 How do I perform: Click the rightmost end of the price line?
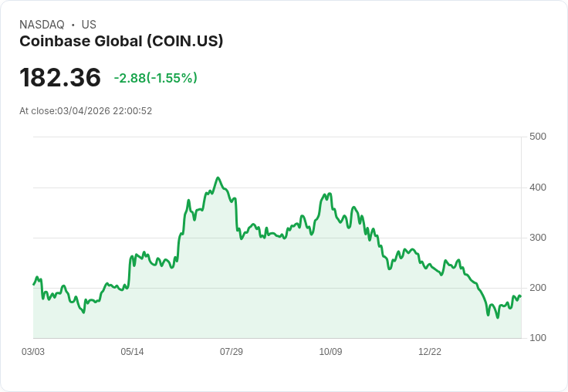coord(521,296)
